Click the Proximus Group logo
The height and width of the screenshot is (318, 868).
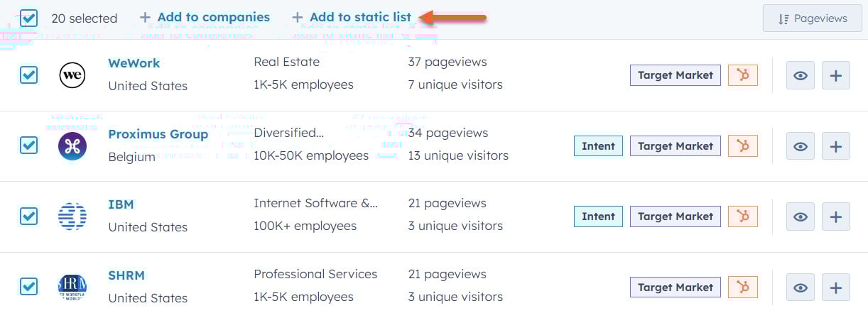click(x=72, y=146)
